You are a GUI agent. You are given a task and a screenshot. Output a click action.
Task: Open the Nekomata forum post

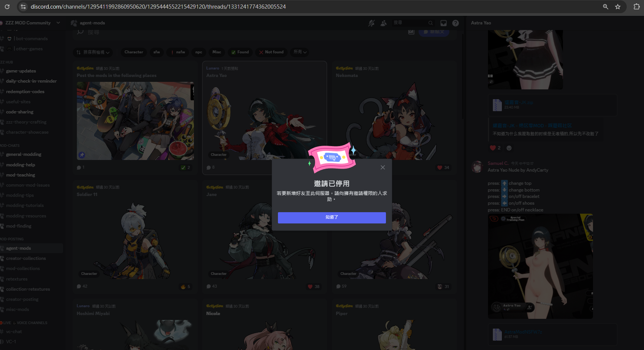pos(394,118)
